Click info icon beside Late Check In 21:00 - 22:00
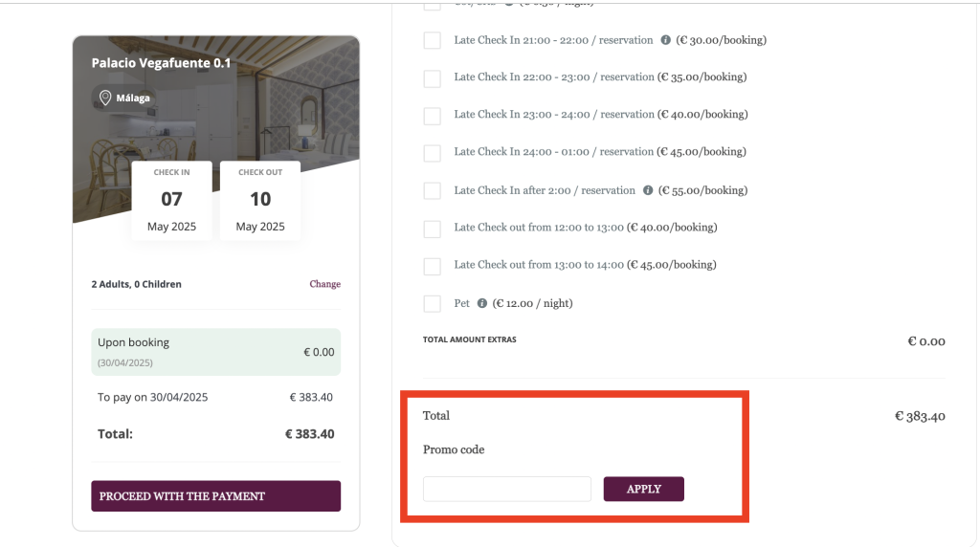The image size is (980, 547). click(x=665, y=40)
